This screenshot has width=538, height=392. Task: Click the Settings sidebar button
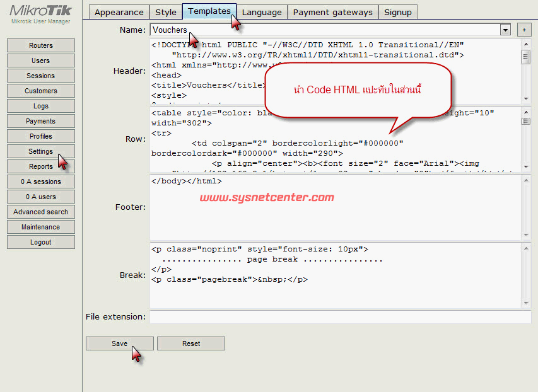point(41,151)
